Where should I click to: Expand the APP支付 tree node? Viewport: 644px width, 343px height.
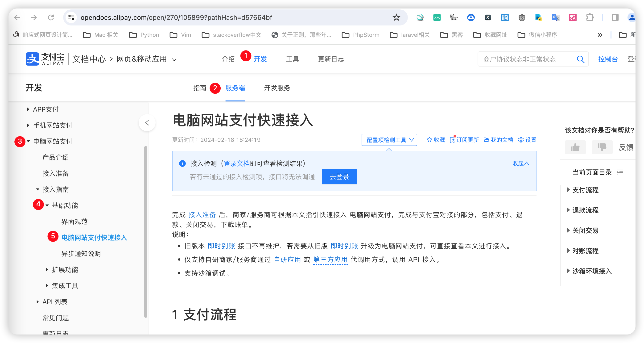click(28, 109)
